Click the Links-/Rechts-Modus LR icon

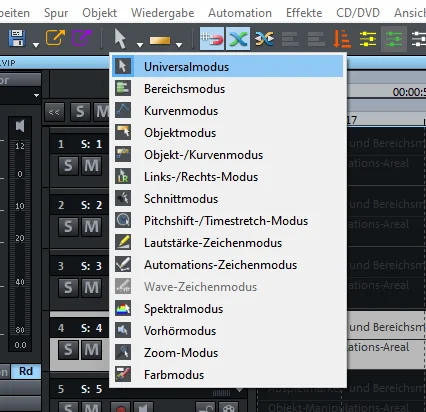click(123, 176)
